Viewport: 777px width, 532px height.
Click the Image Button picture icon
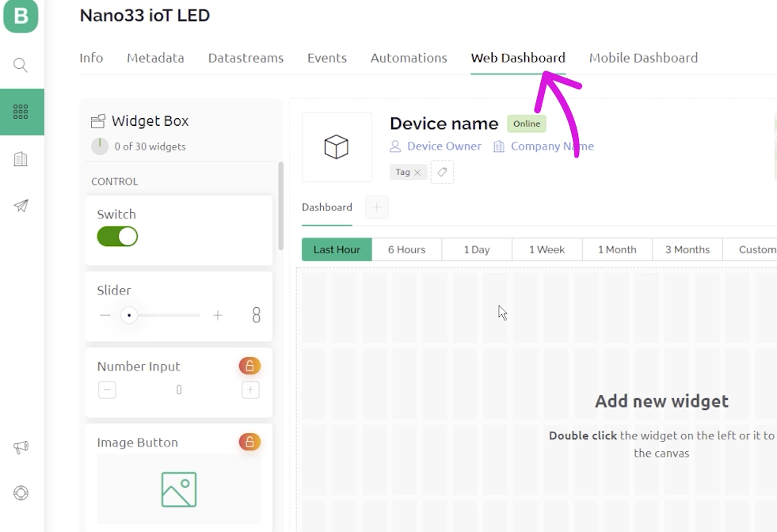[179, 489]
